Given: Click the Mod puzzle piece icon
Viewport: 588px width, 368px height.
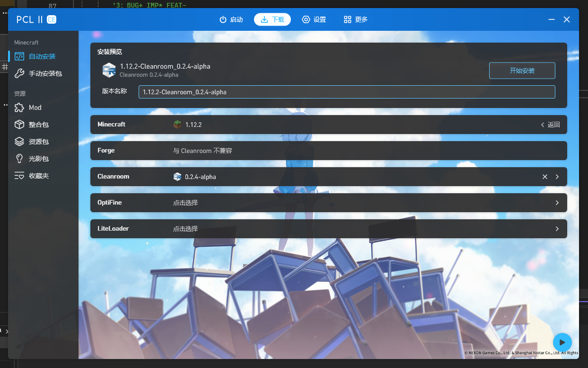Looking at the screenshot, I should (x=19, y=108).
